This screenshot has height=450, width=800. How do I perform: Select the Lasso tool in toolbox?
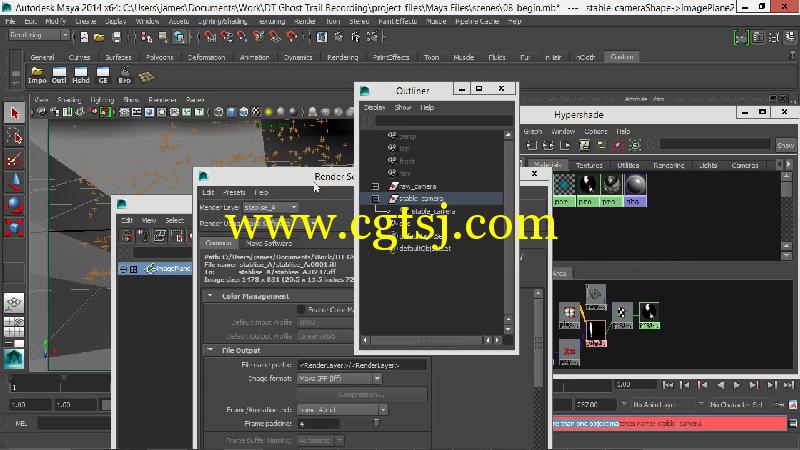14,136
